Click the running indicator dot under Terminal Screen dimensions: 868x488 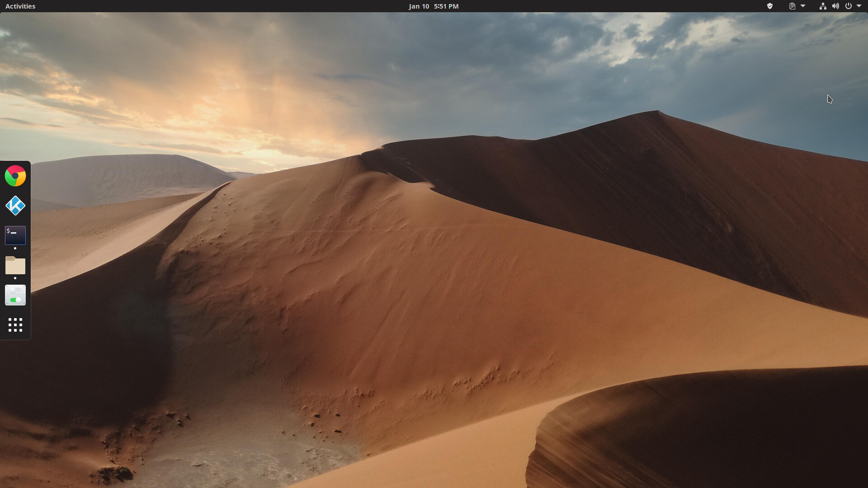tap(15, 249)
